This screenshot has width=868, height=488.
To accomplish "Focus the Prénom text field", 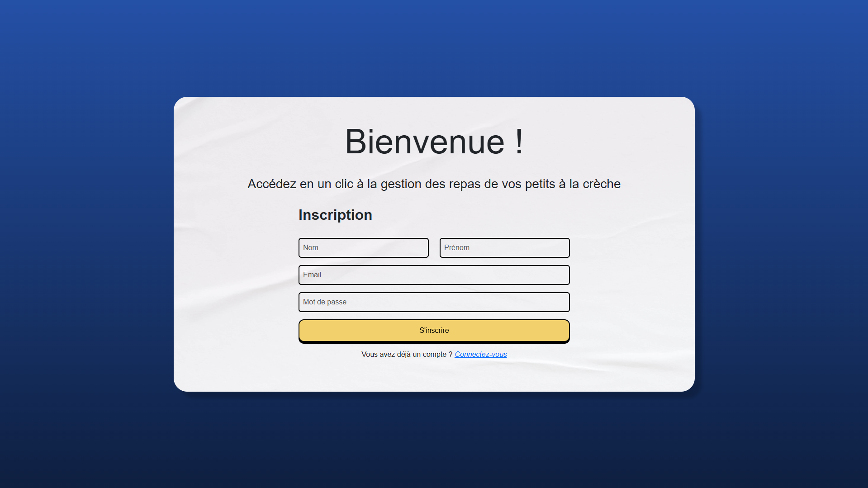I will pyautogui.click(x=504, y=248).
